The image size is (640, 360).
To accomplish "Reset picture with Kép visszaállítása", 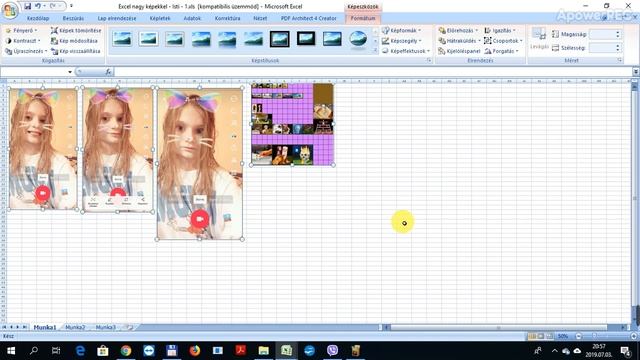I will tap(76, 51).
